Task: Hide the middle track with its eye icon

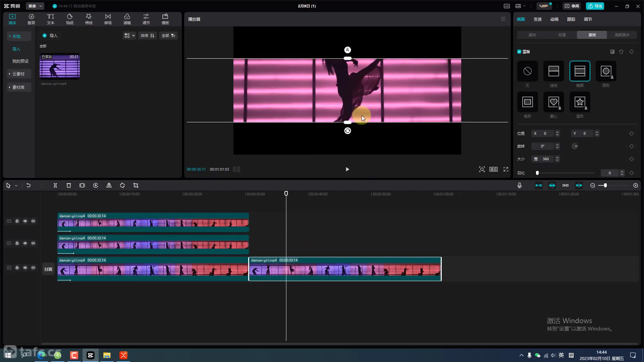Action: click(25, 243)
